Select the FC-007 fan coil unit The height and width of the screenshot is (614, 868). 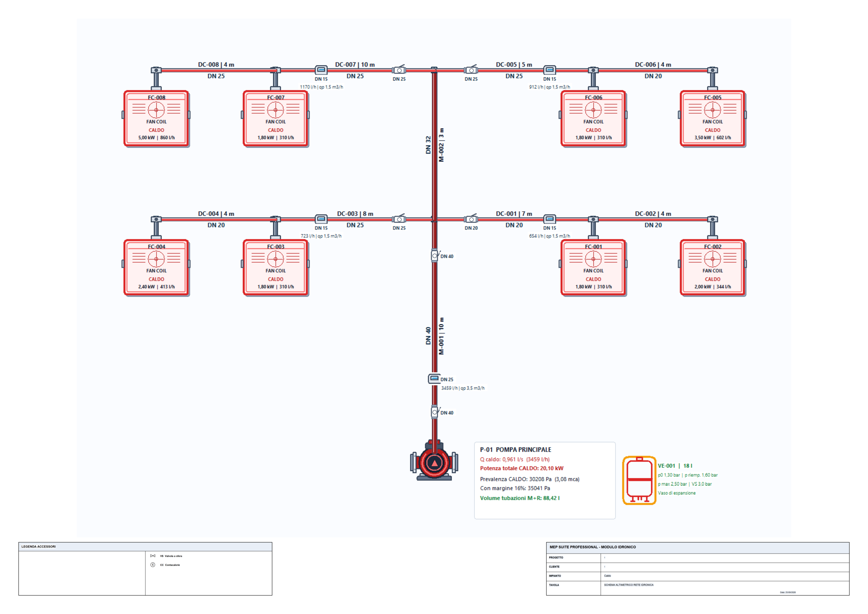(x=276, y=118)
